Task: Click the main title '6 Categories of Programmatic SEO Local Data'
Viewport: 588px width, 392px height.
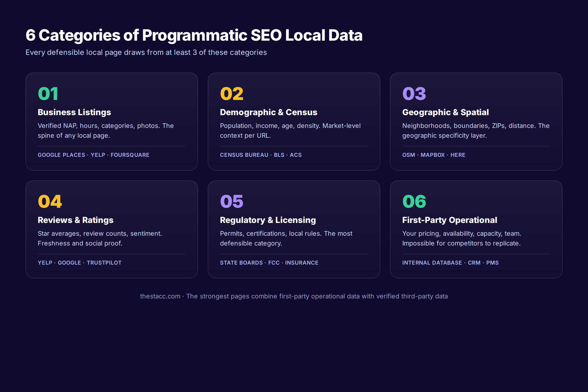Action: (x=194, y=35)
